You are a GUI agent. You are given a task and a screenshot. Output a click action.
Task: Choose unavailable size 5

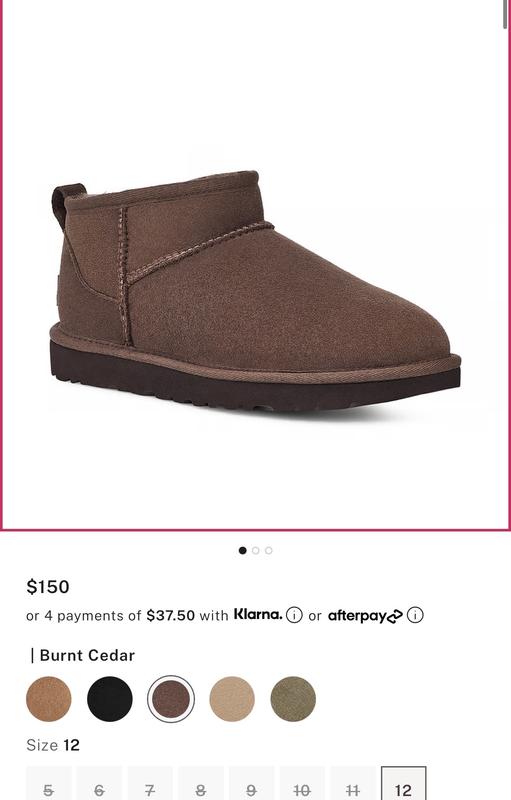(48, 784)
